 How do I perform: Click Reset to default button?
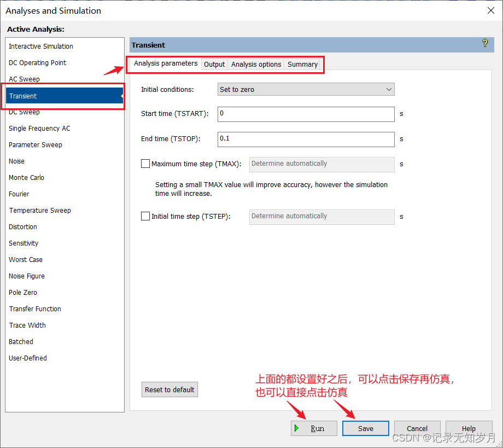click(169, 389)
